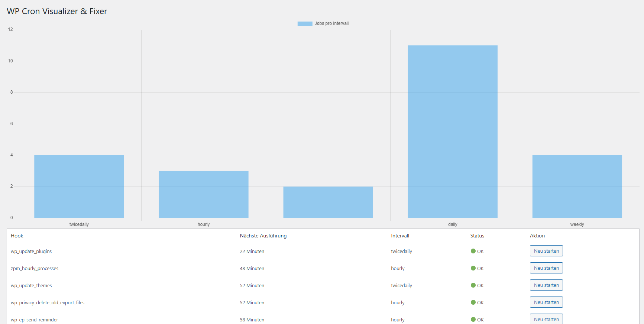Restart the wp_update_plugins cron job
This screenshot has height=324, width=644.
(x=546, y=251)
